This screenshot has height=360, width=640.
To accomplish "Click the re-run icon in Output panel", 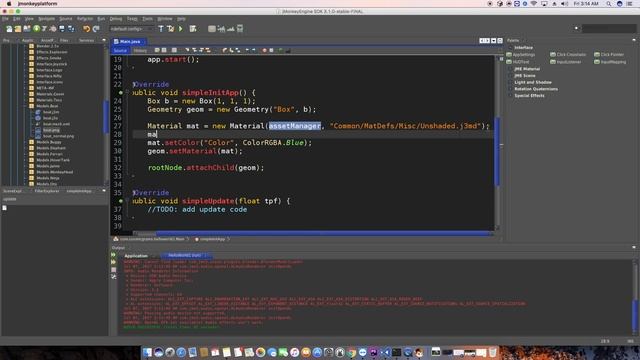I will point(113,255).
